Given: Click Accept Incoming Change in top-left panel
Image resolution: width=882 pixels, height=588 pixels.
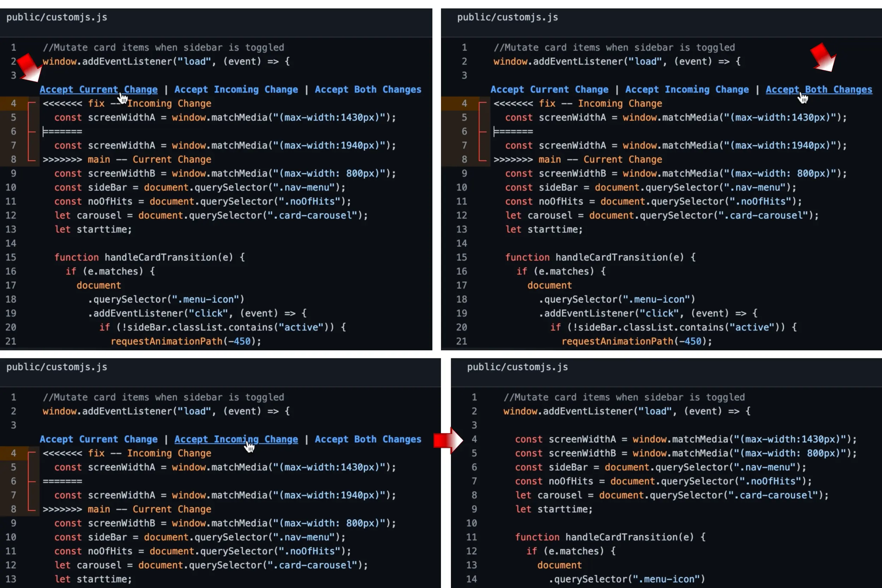Looking at the screenshot, I should click(236, 89).
